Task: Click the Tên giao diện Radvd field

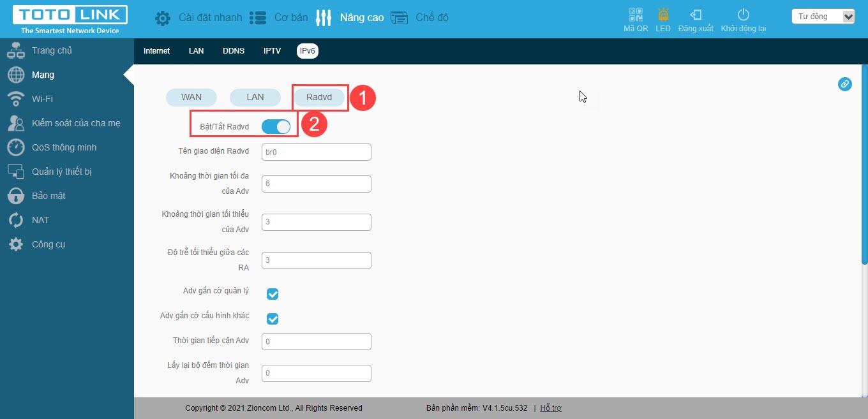Action: pos(317,152)
